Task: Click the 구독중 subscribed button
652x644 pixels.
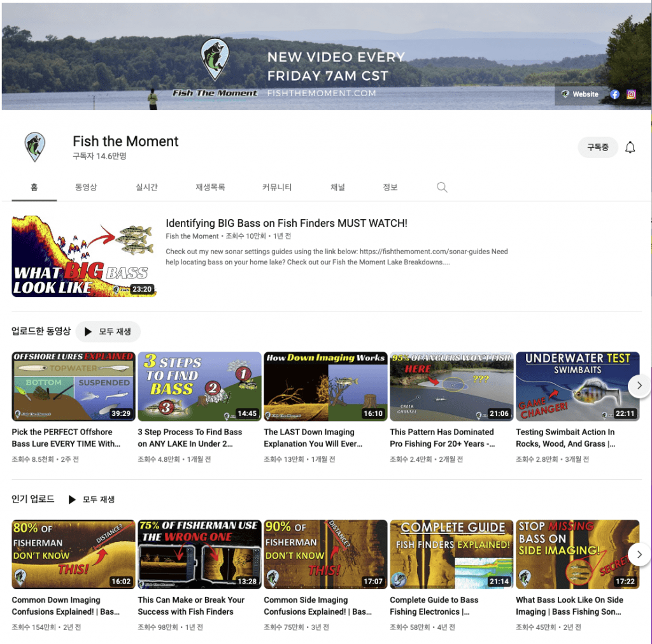Action: point(597,147)
